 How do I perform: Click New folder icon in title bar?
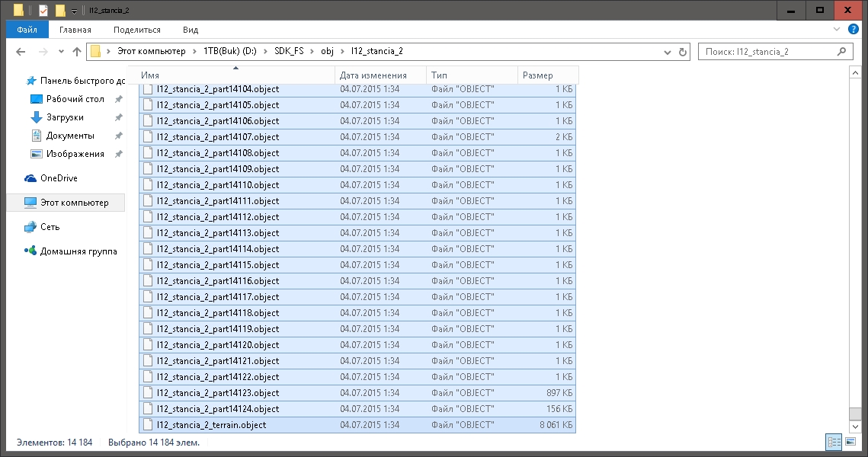(60, 11)
